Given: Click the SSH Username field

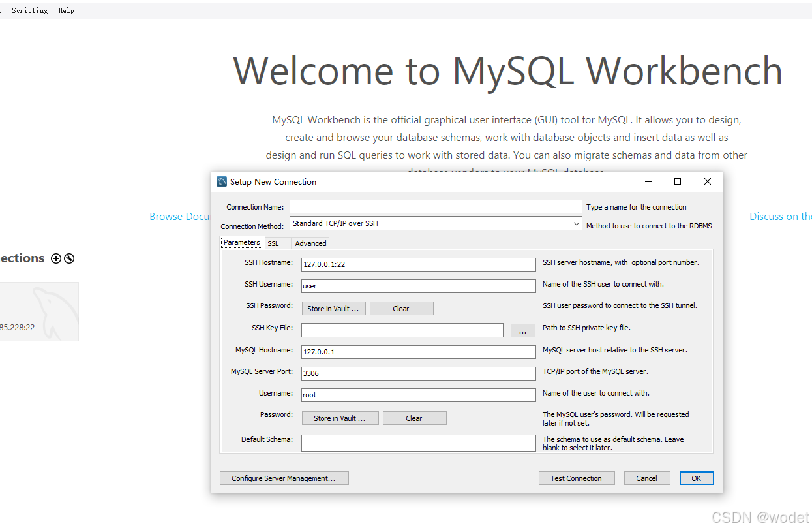Looking at the screenshot, I should pos(418,287).
